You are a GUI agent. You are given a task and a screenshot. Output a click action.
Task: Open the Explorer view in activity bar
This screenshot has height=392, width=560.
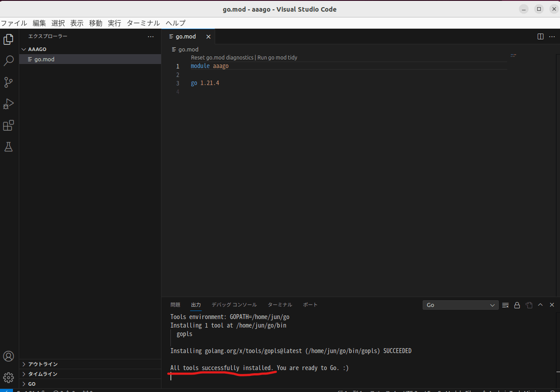(x=8, y=39)
